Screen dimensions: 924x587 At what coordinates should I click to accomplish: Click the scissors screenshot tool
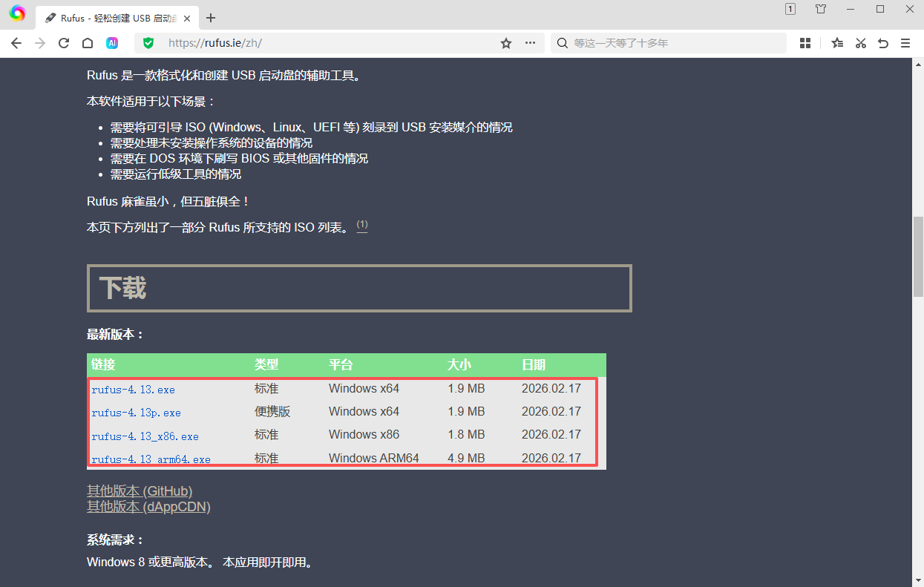coord(861,43)
